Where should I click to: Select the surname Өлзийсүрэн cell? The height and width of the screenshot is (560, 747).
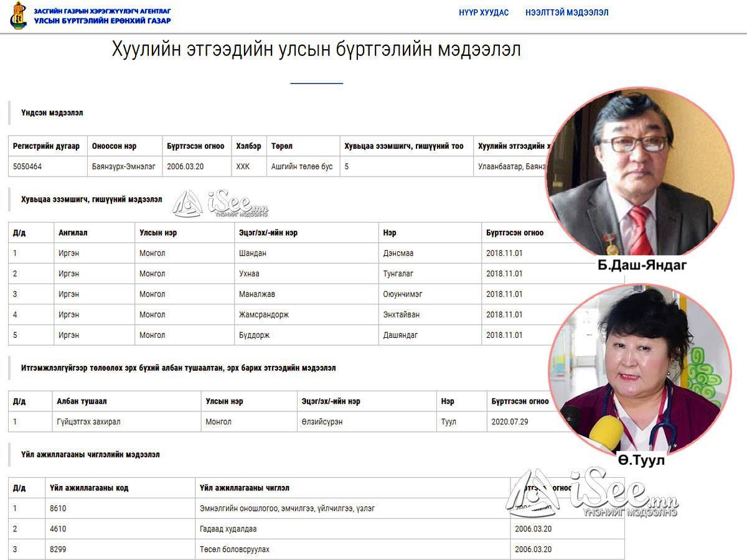point(365,422)
